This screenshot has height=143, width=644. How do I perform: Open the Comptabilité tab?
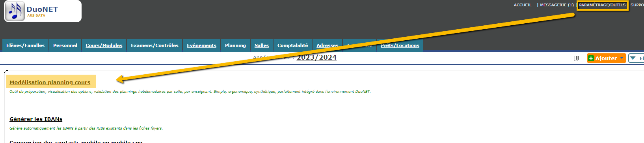click(292, 45)
